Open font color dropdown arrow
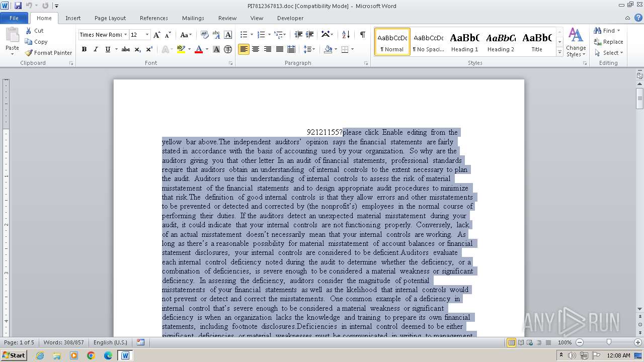Viewport: 644px width, 362px height. coord(207,49)
